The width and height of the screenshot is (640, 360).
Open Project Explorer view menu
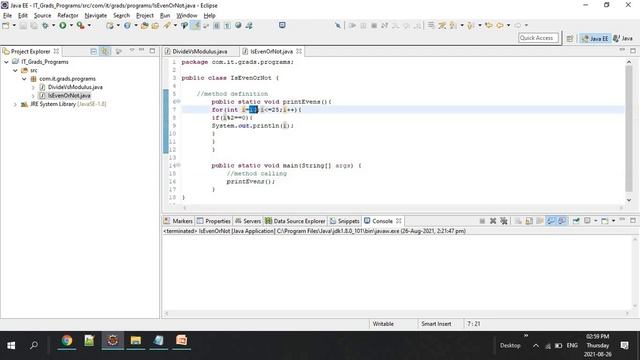(x=132, y=51)
